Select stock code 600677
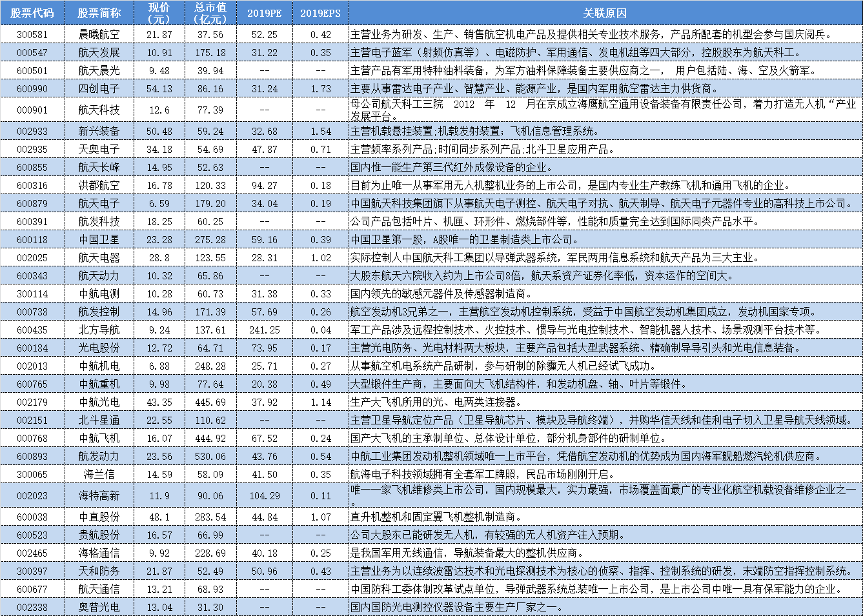The height and width of the screenshot is (616, 863). coord(32,589)
